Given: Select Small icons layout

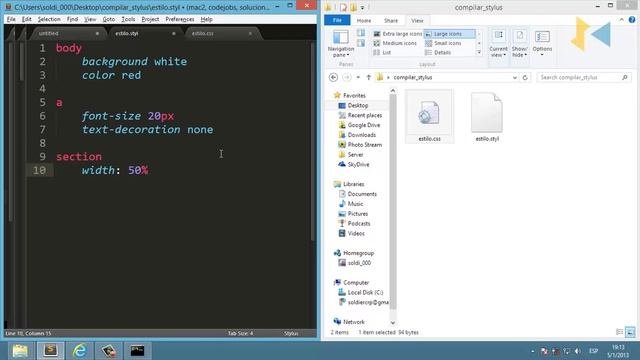Looking at the screenshot, I should (443, 43).
